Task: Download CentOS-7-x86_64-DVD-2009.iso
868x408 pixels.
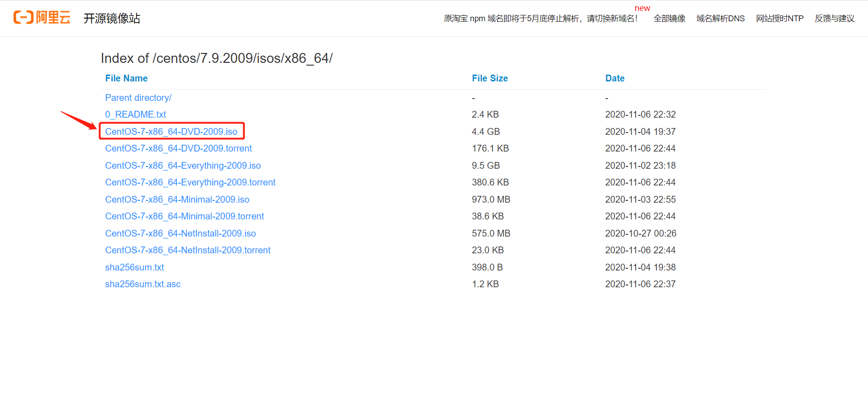Action: coord(171,132)
